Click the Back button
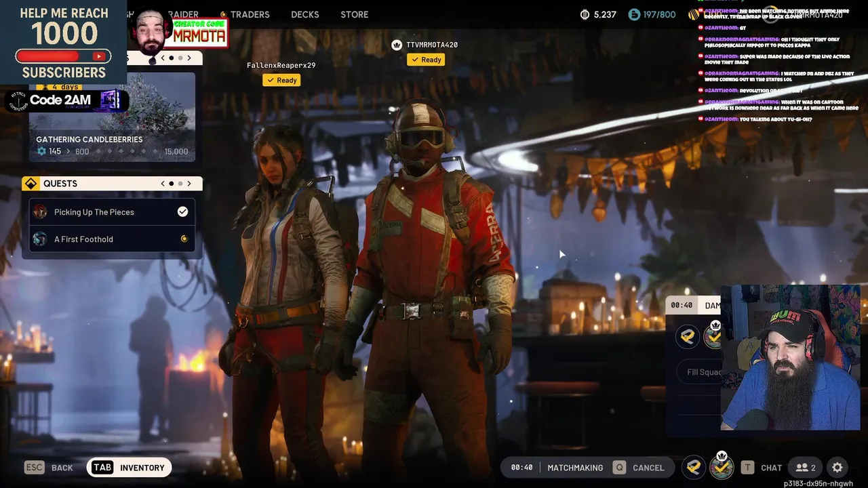Viewport: 868px width, 488px height. point(49,468)
